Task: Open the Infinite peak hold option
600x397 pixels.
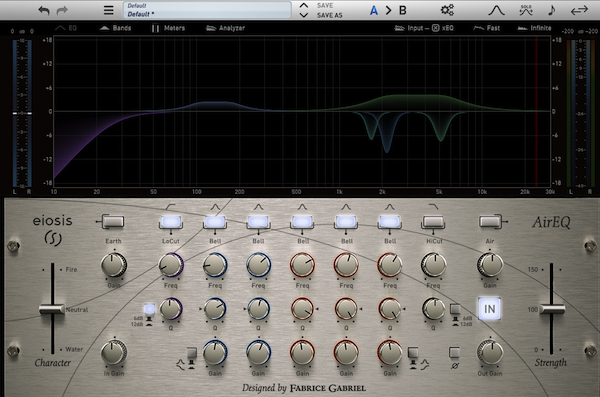Action: pyautogui.click(x=534, y=28)
